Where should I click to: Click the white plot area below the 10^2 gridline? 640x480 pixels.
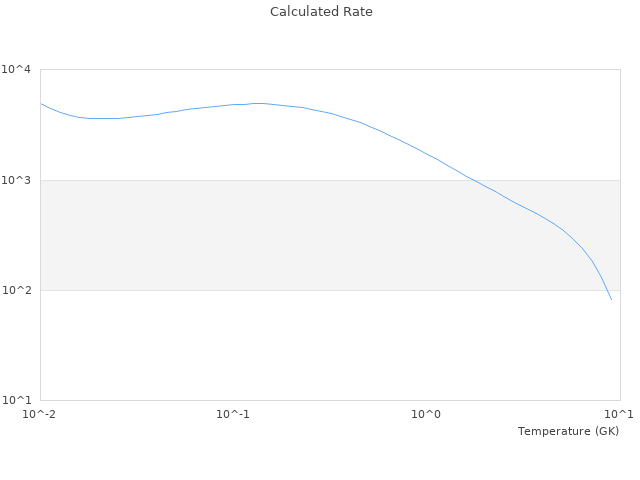[300, 345]
